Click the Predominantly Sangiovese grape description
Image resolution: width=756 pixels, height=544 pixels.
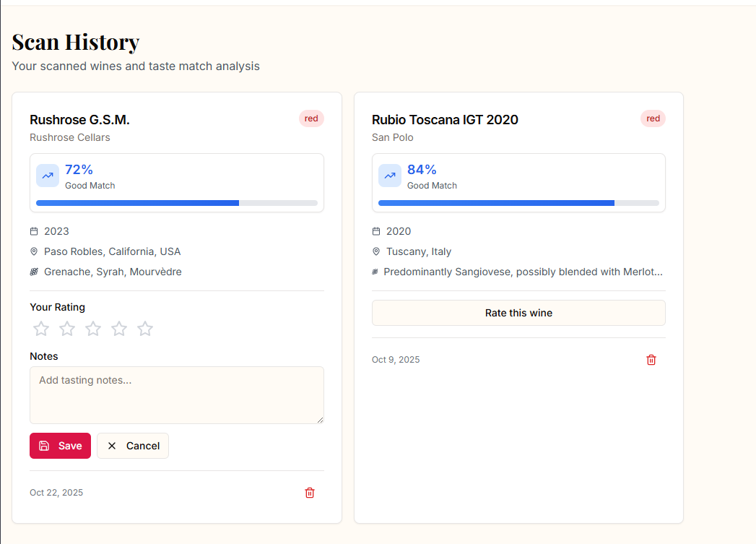point(523,272)
